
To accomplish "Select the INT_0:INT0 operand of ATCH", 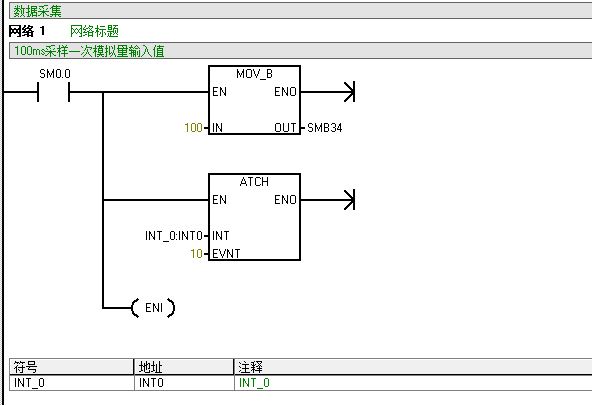I will [174, 236].
